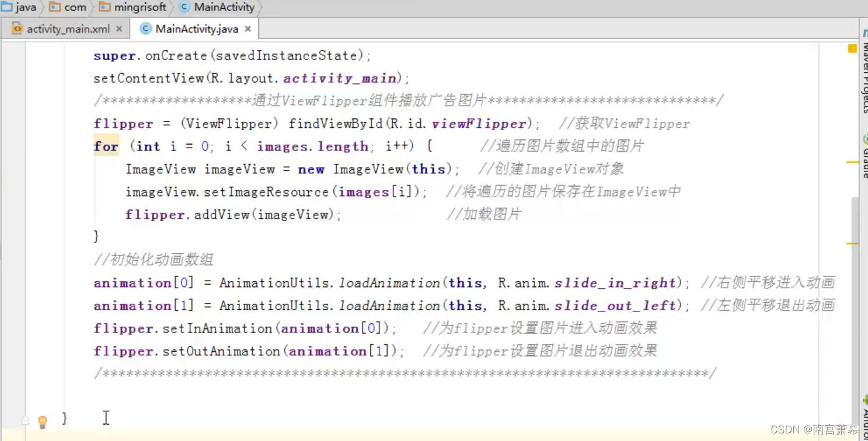This screenshot has height=441, width=868.
Task: Click the 获取ViewFlipper comment
Action: (x=624, y=124)
